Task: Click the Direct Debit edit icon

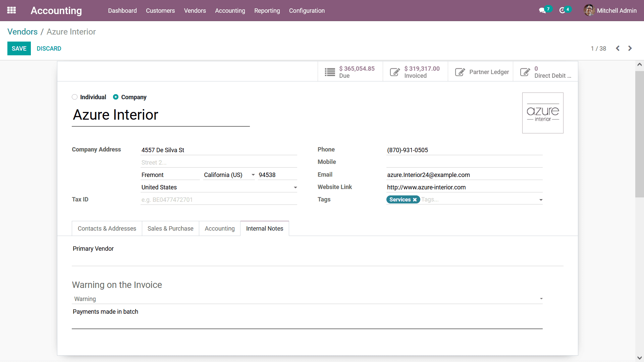Action: pos(525,72)
